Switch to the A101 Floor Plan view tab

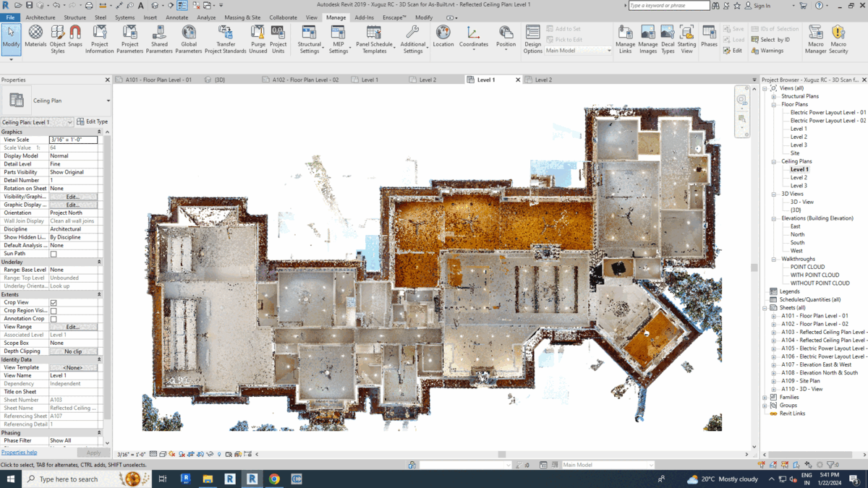158,80
